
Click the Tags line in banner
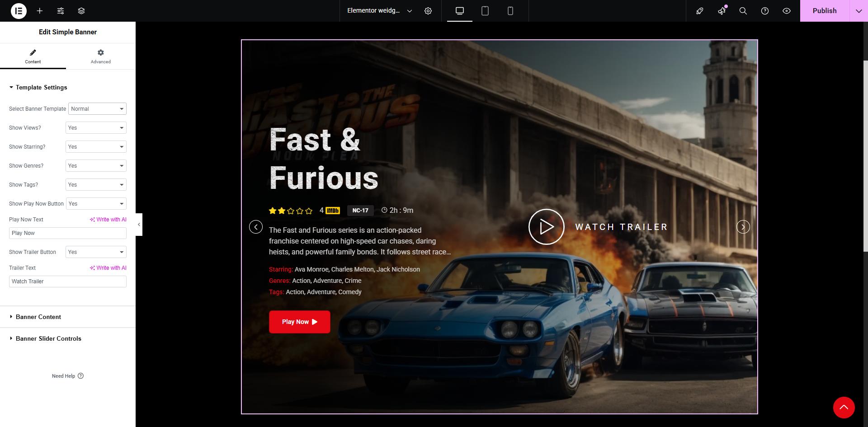(315, 292)
